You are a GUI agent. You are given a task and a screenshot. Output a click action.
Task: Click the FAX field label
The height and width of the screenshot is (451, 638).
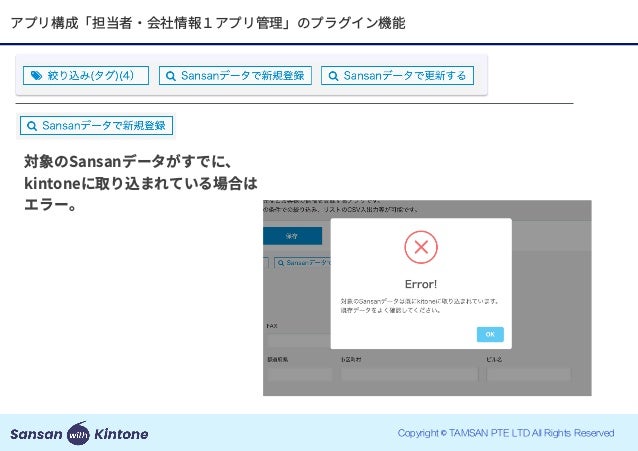click(x=272, y=326)
